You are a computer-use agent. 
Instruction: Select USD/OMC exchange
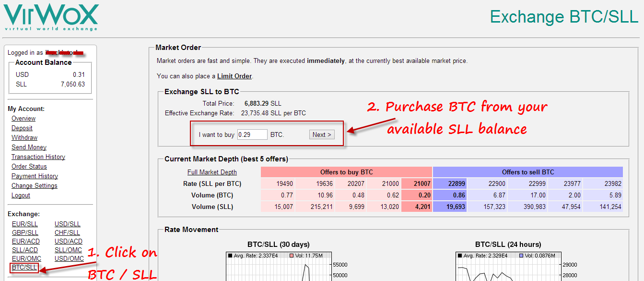(x=70, y=259)
